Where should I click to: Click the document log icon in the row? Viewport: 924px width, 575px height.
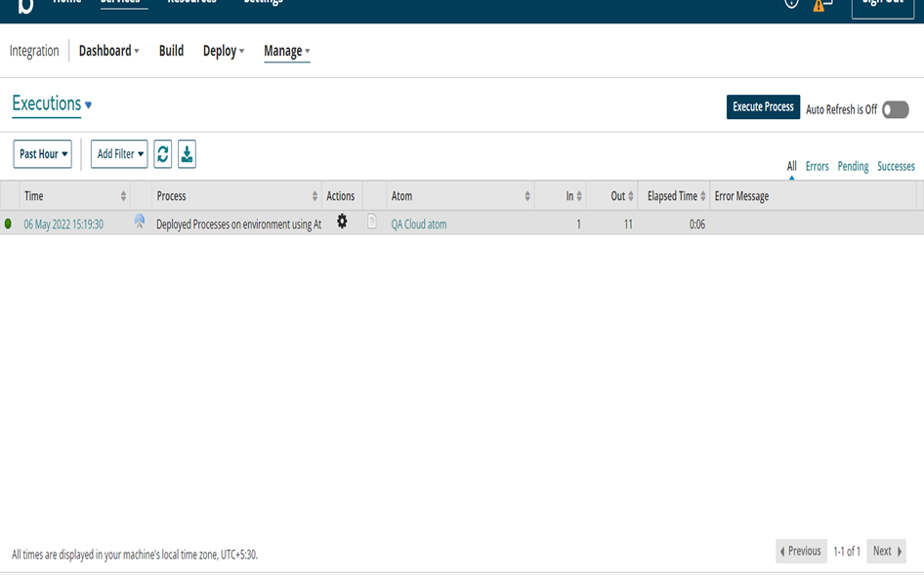click(372, 223)
